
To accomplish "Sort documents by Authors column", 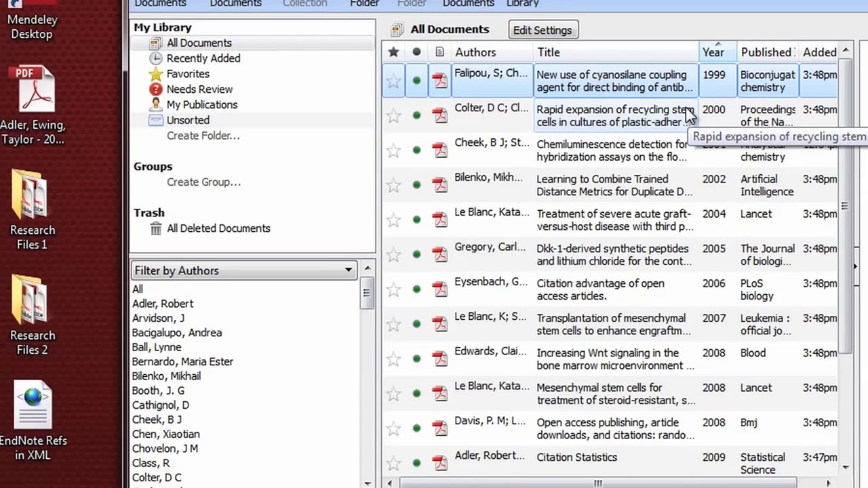I will (492, 52).
